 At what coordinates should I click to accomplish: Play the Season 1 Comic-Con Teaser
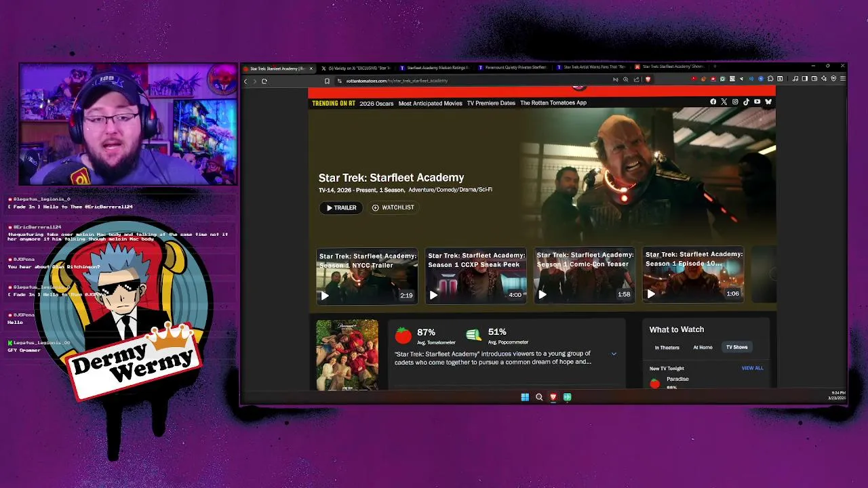585,276
